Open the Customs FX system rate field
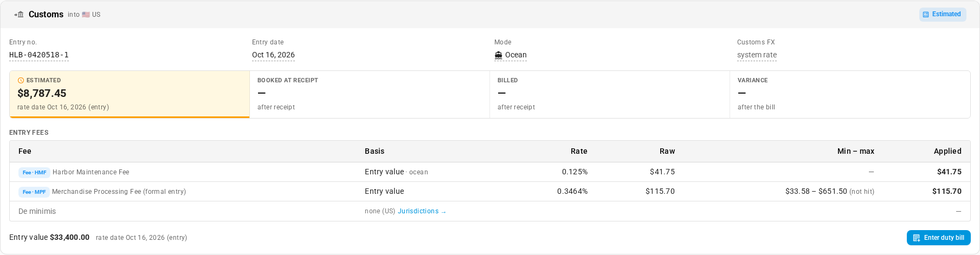The height and width of the screenshot is (255, 980). click(x=757, y=55)
